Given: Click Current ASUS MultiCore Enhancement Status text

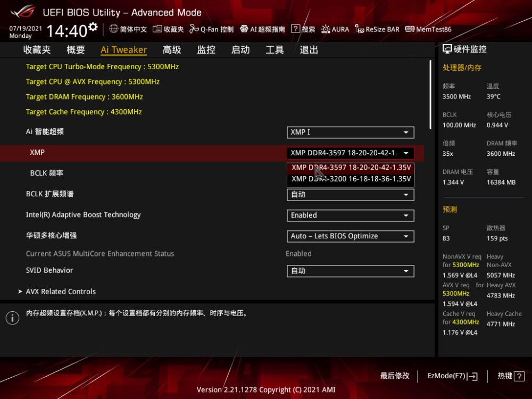Looking at the screenshot, I should tap(100, 254).
